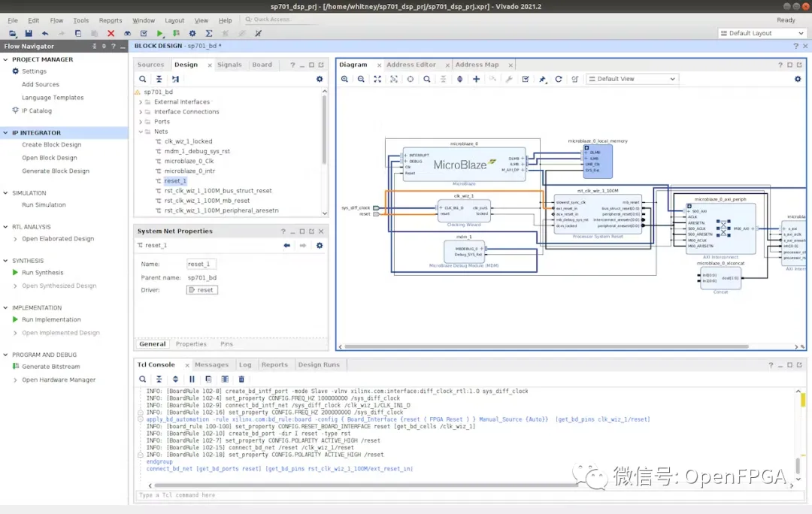Switch to the Address Editor tab

tap(411, 65)
